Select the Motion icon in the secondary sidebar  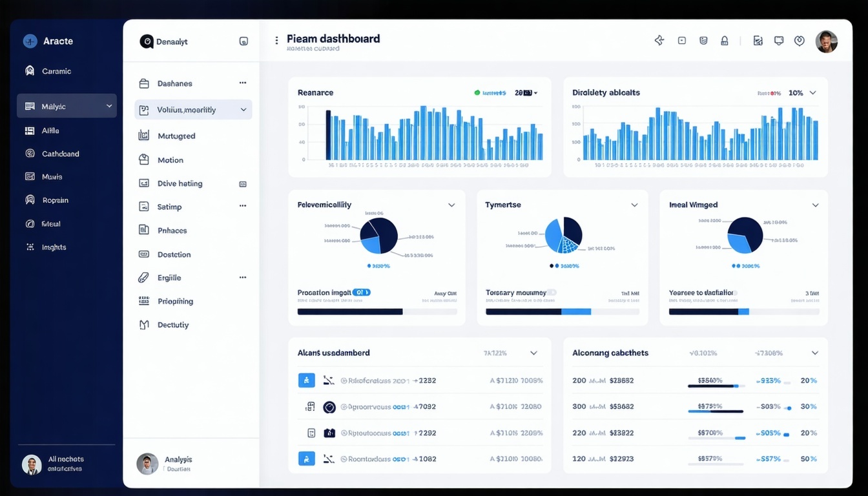[x=145, y=160]
